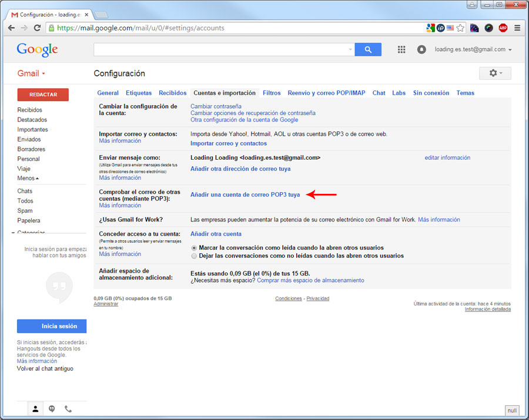Open the Spam folder
529x420 pixels.
(x=25, y=211)
